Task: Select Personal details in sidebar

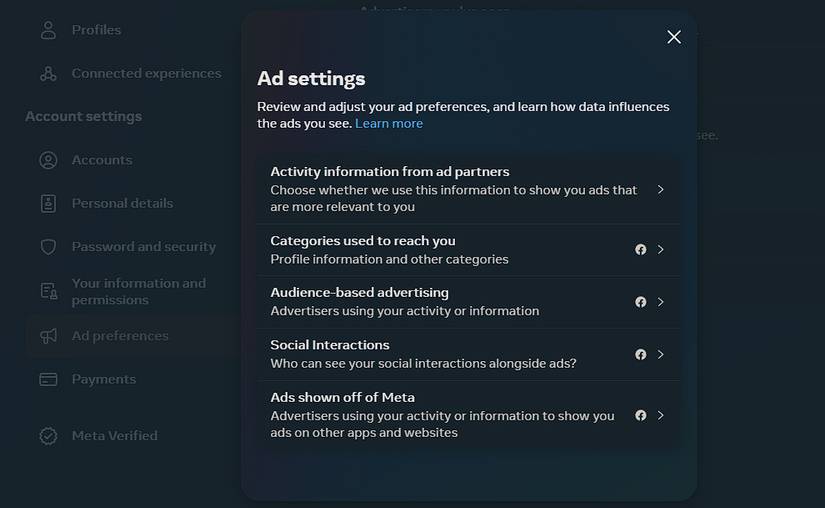Action: click(x=122, y=203)
